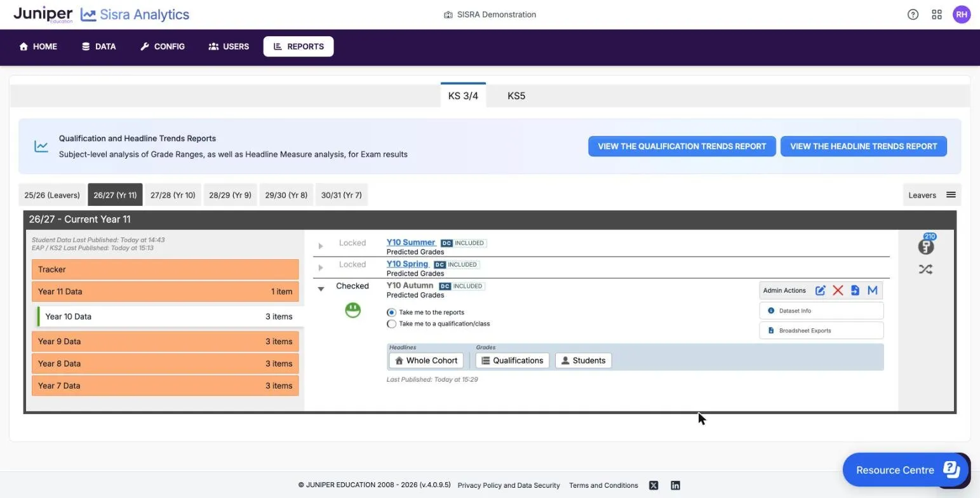Select the 27/28 (Yr 10) cohort tab
This screenshot has width=980, height=498.
coord(173,195)
